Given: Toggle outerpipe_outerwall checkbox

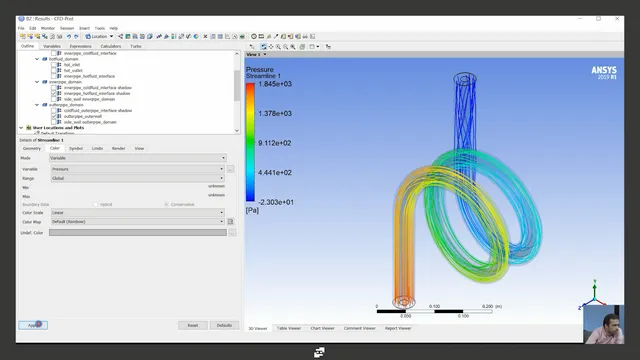Looking at the screenshot, I should [53, 116].
